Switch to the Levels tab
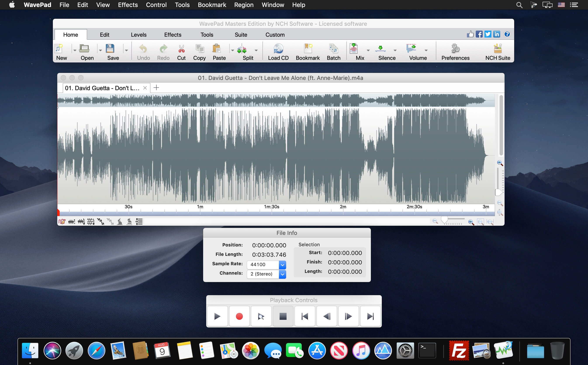Viewport: 588px width, 365px height. click(139, 35)
